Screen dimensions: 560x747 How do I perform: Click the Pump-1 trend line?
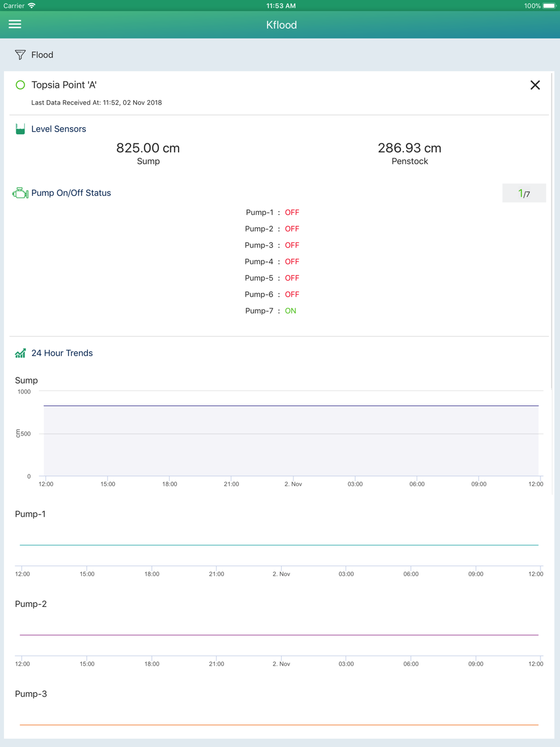279,545
